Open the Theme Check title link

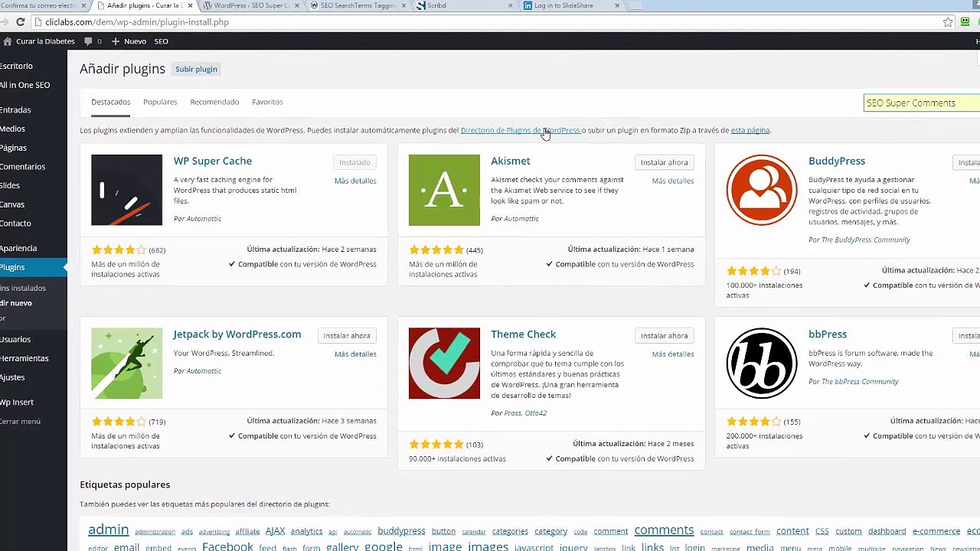pos(524,334)
